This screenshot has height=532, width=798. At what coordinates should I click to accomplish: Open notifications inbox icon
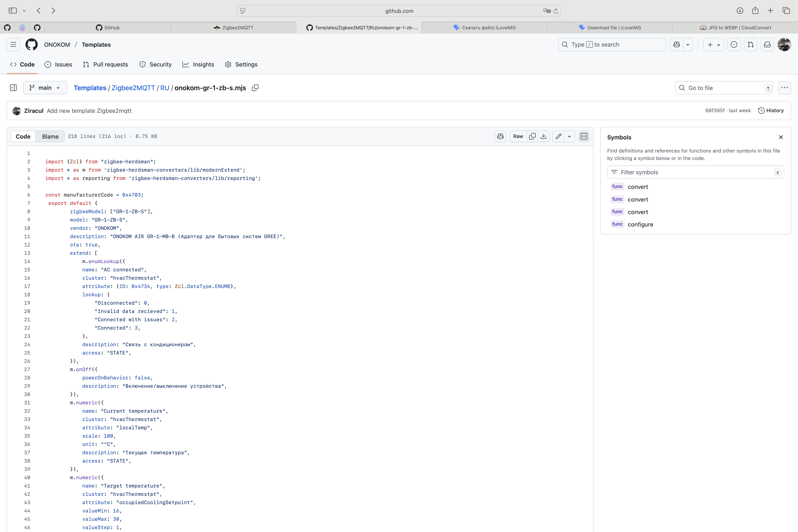tap(767, 44)
